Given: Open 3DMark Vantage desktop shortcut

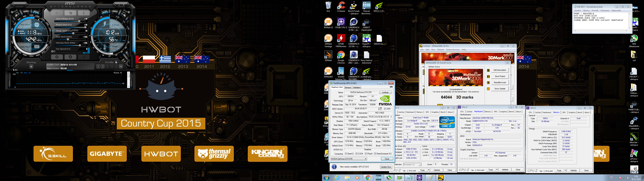Looking at the screenshot, I should 328,41.
